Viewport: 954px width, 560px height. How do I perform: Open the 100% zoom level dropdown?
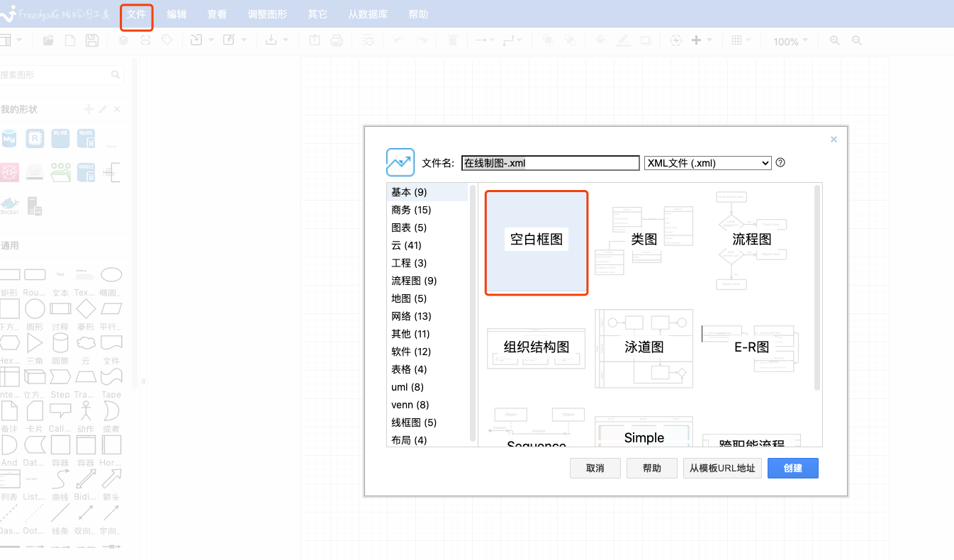pyautogui.click(x=790, y=41)
